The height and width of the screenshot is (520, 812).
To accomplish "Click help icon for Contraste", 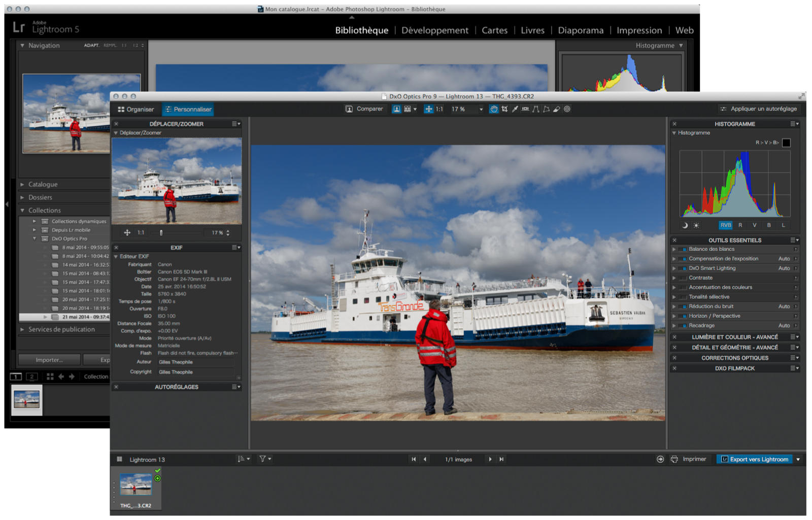I will [x=795, y=278].
